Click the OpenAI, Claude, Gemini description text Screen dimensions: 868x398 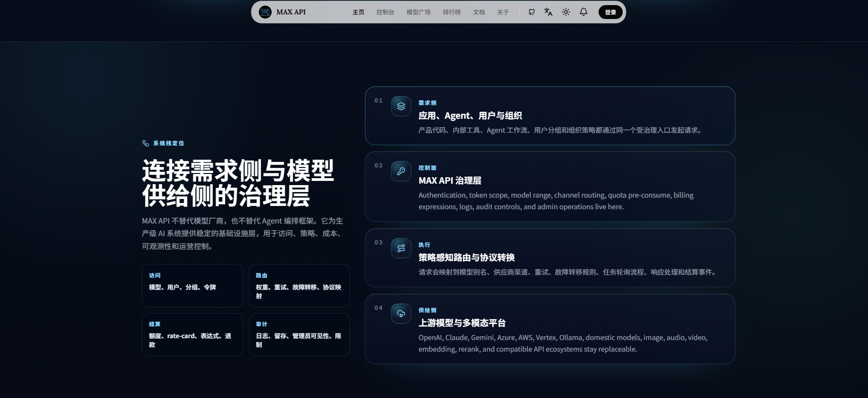click(563, 343)
